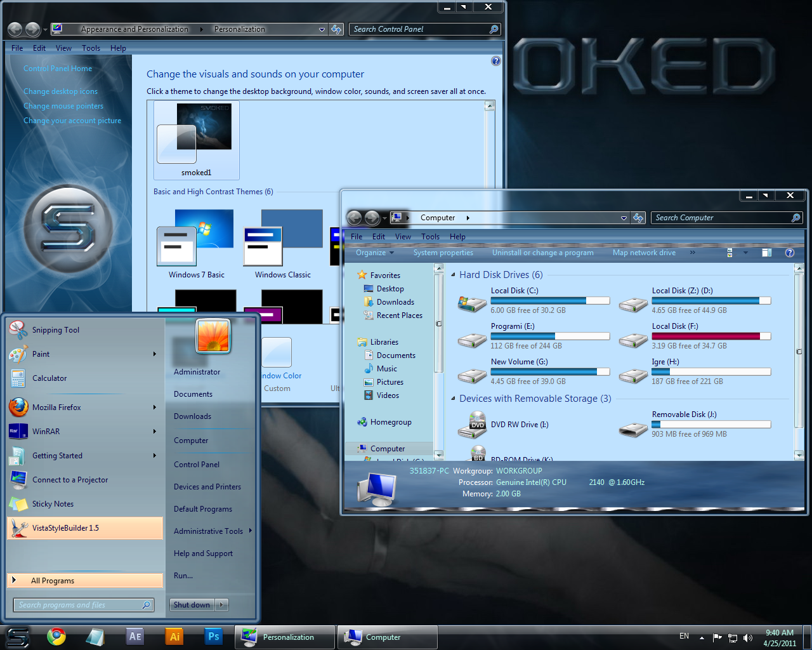Launch Illustrator from the taskbar

[174, 636]
